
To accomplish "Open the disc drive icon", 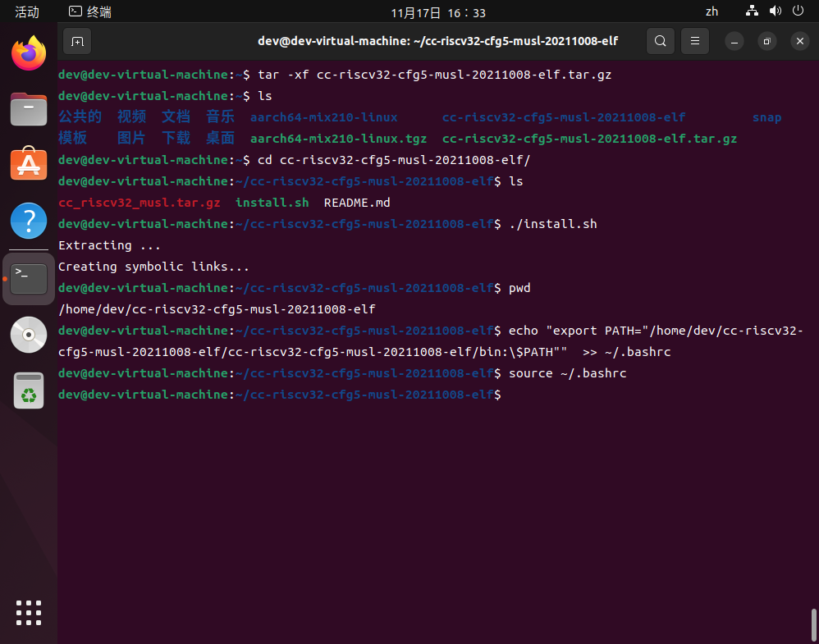I will click(x=29, y=335).
